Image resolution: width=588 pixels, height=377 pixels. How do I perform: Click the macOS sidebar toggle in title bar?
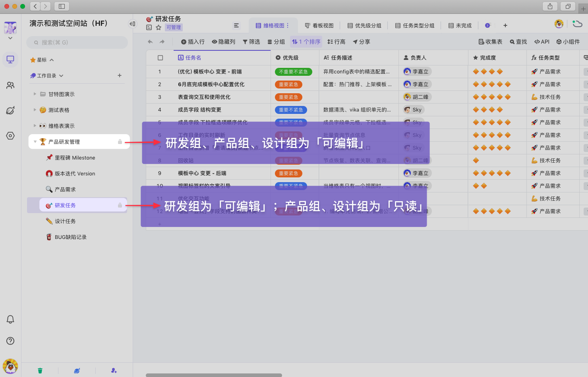point(62,6)
